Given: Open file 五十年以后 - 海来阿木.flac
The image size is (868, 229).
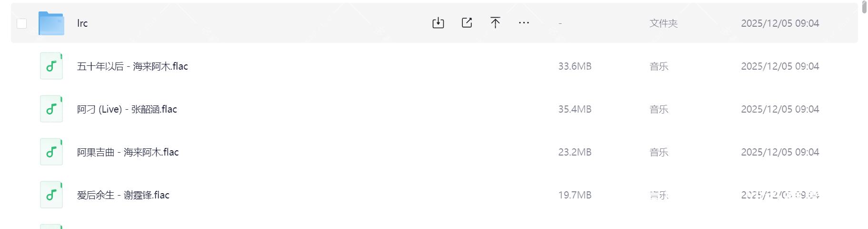Looking at the screenshot, I should pos(132,66).
